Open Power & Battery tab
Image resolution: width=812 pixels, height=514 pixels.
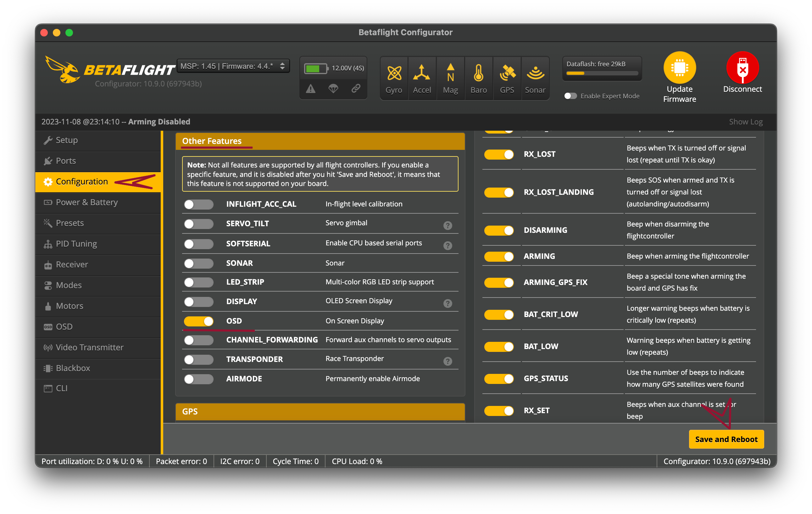coord(98,202)
